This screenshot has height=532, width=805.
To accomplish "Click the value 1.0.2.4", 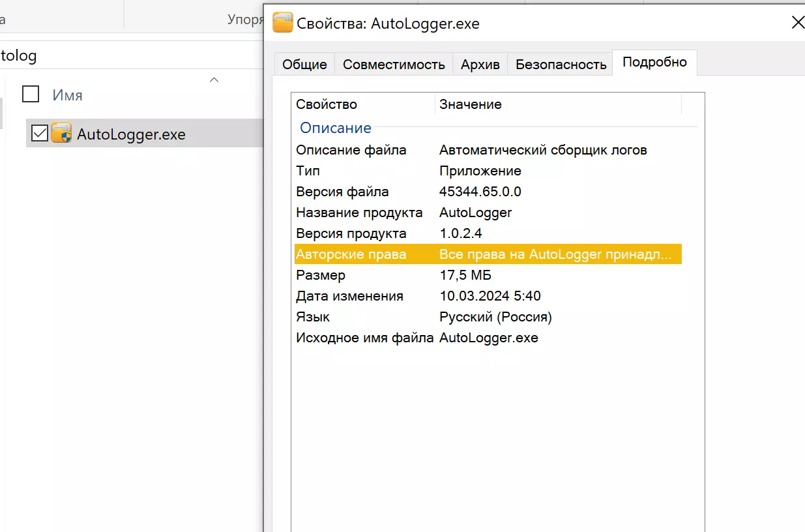I will pyautogui.click(x=461, y=233).
